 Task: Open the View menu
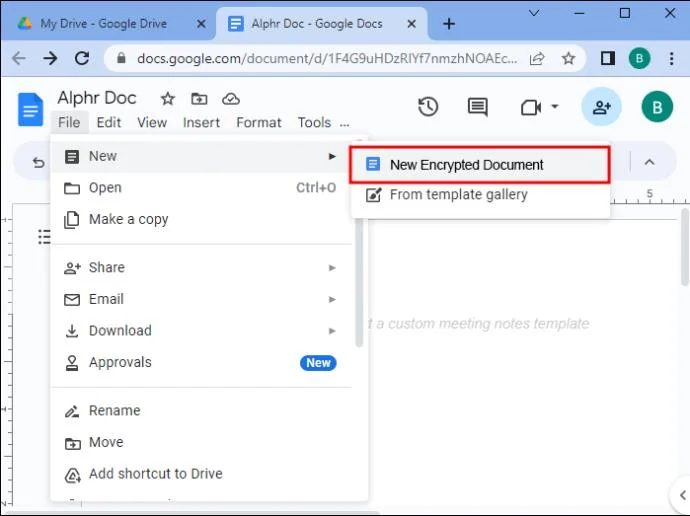152,122
